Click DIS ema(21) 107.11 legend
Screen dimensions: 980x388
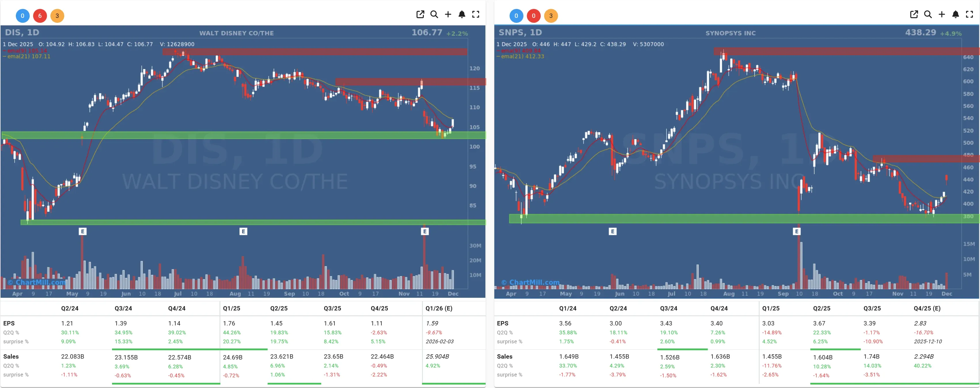pos(27,56)
